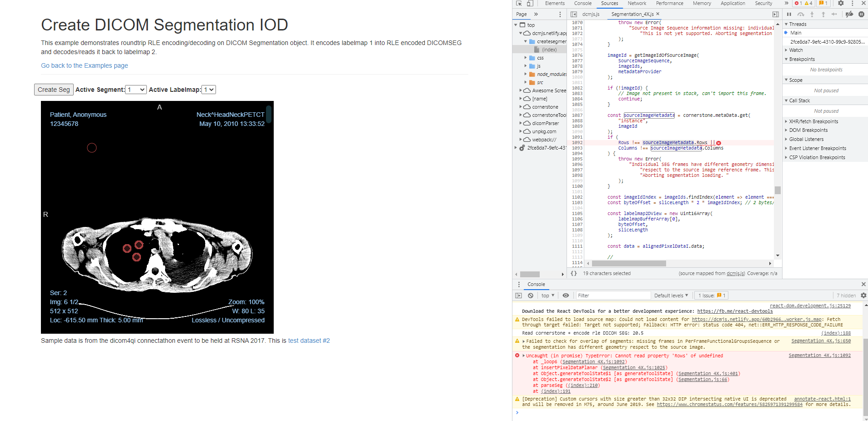Click the step into function icon
868x421 pixels.
click(x=812, y=15)
